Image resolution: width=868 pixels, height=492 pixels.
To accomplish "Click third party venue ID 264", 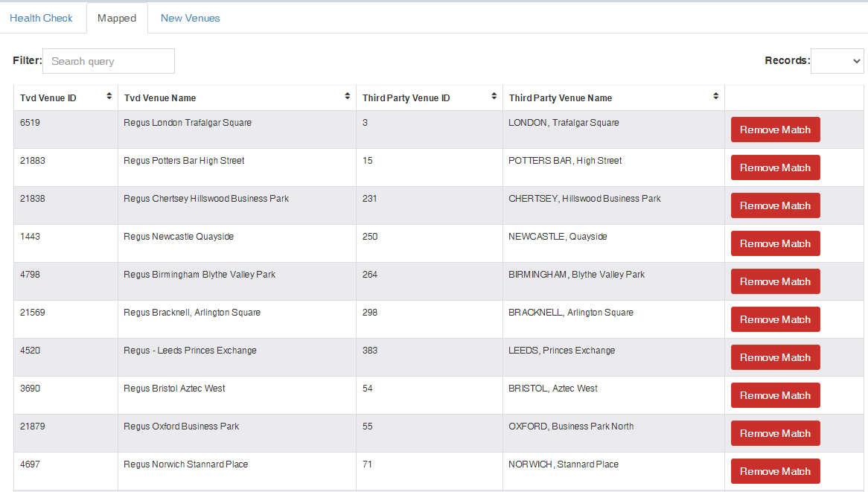I will pos(370,275).
